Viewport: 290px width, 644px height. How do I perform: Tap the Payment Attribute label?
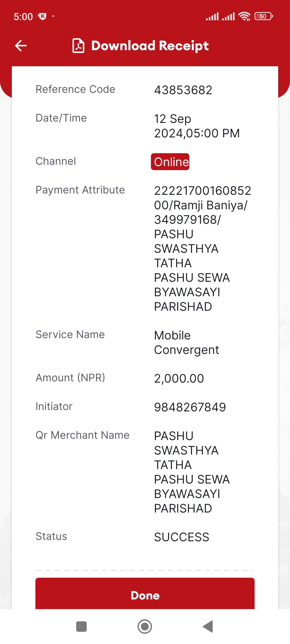80,190
